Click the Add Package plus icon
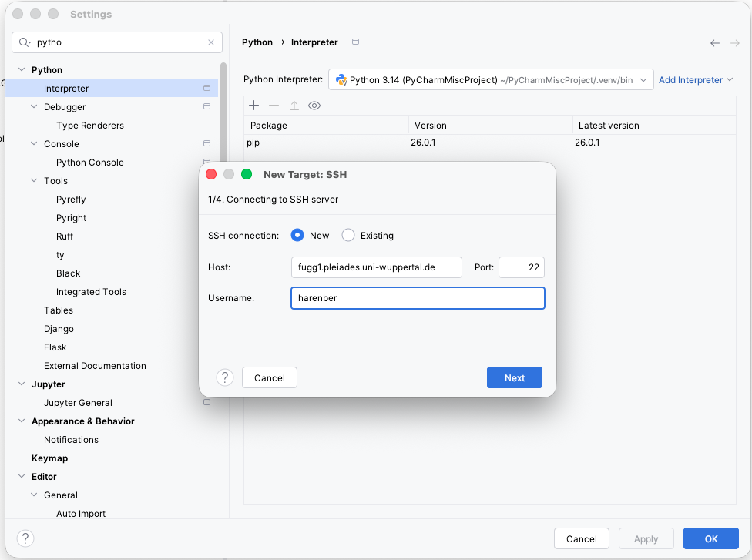 coord(254,105)
